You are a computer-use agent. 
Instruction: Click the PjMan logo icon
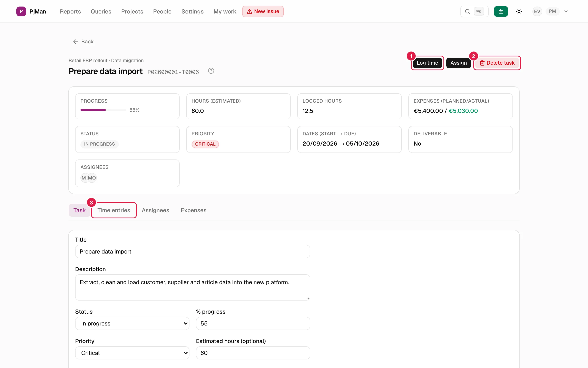point(21,11)
